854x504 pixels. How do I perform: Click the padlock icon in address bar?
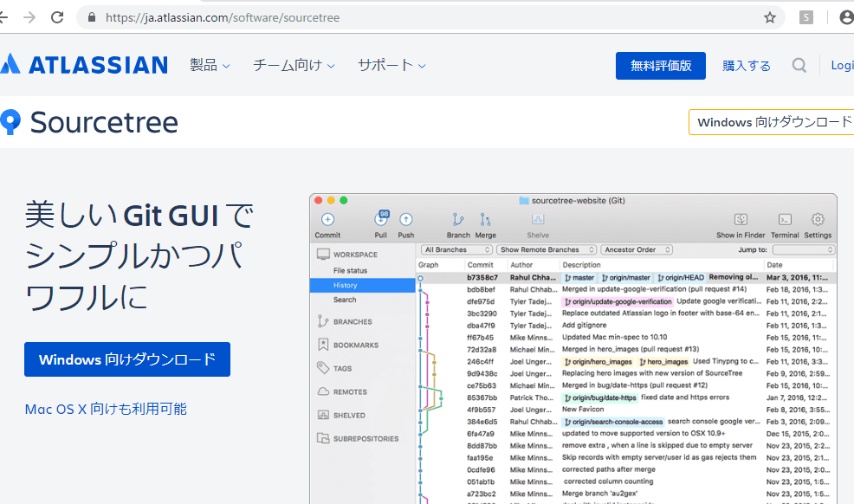(x=92, y=17)
